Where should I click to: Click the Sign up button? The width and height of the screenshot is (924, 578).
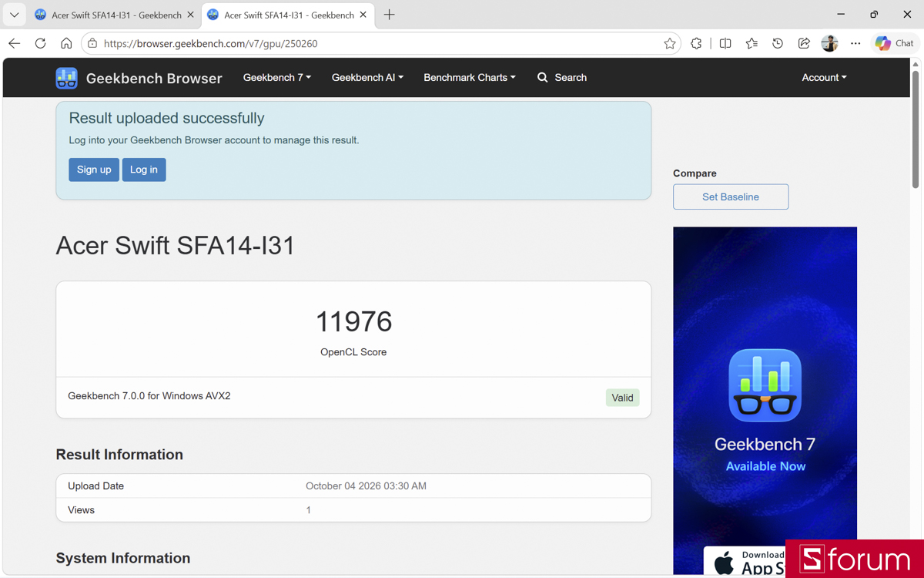coord(94,170)
